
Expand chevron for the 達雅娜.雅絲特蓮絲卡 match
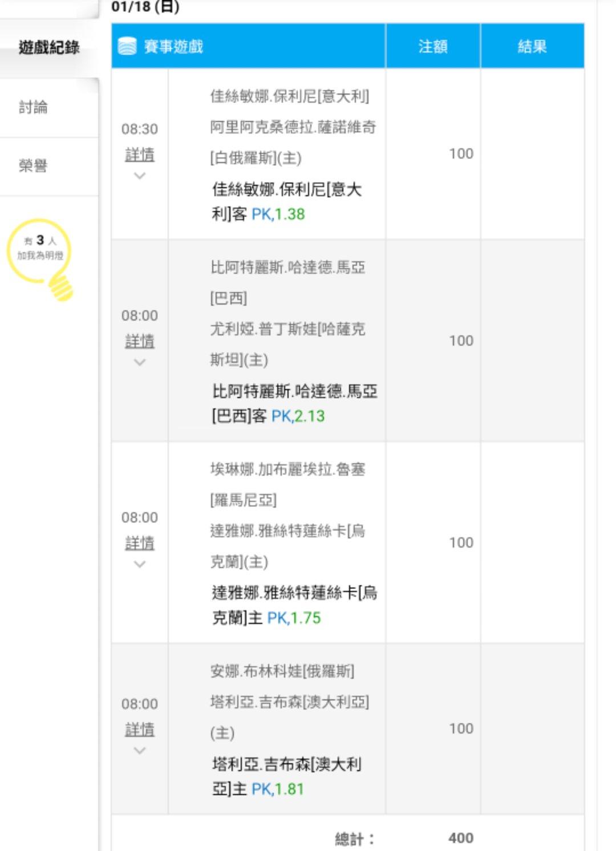(x=140, y=564)
